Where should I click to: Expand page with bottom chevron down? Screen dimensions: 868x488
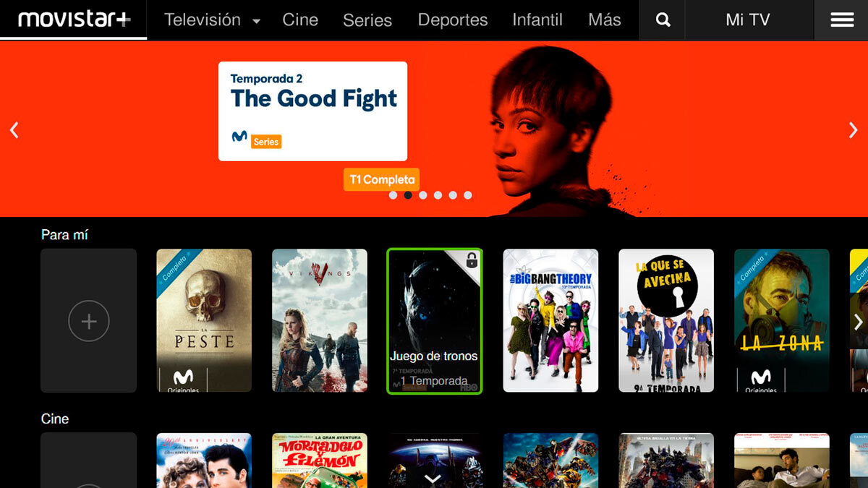433,479
